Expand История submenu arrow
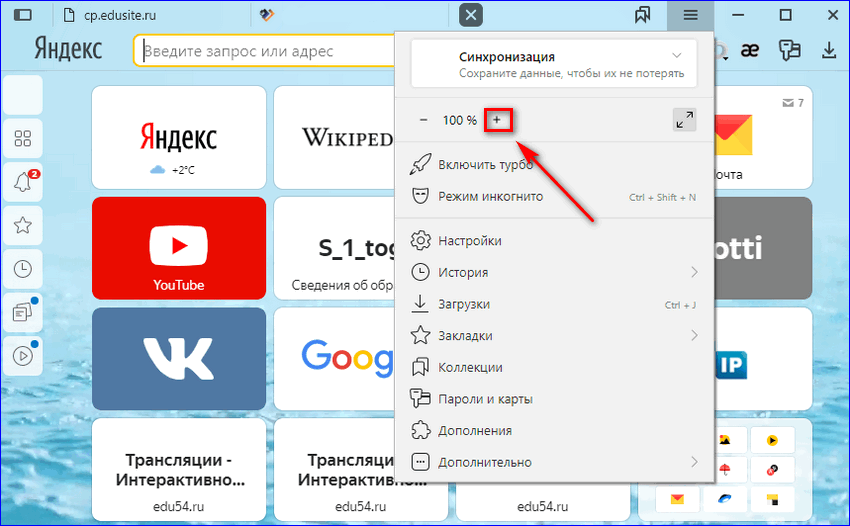 pyautogui.click(x=694, y=272)
